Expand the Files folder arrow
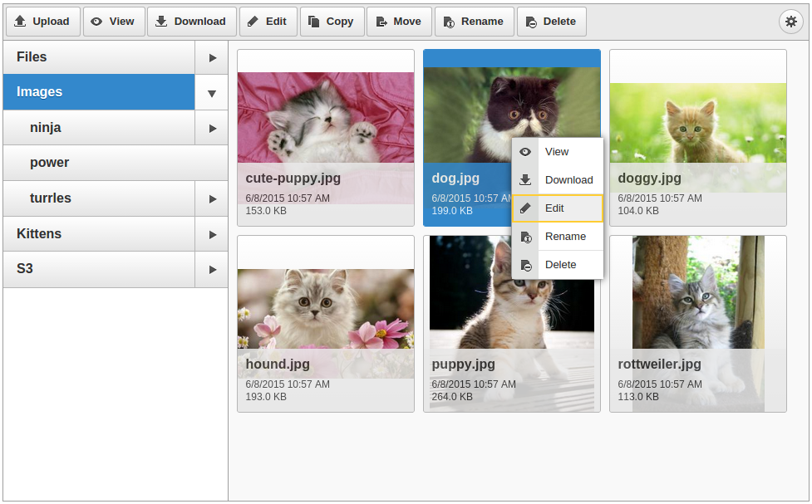The width and height of the screenshot is (812, 504). tap(211, 57)
